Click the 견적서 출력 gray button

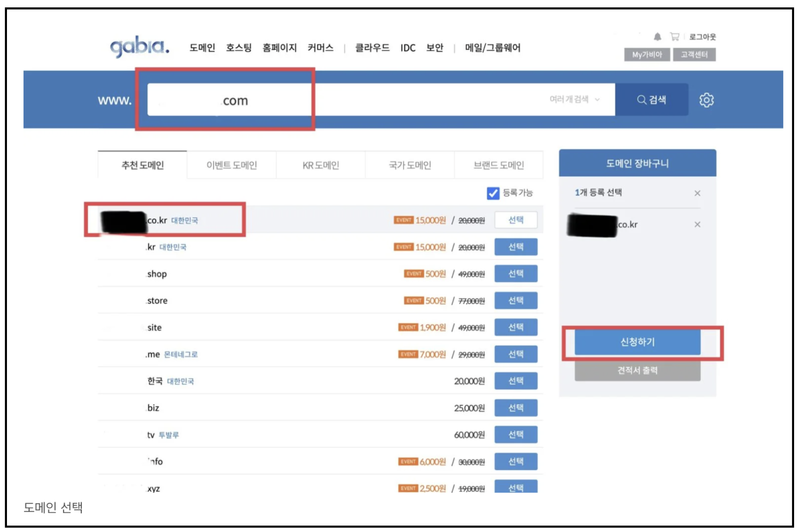pos(637,370)
